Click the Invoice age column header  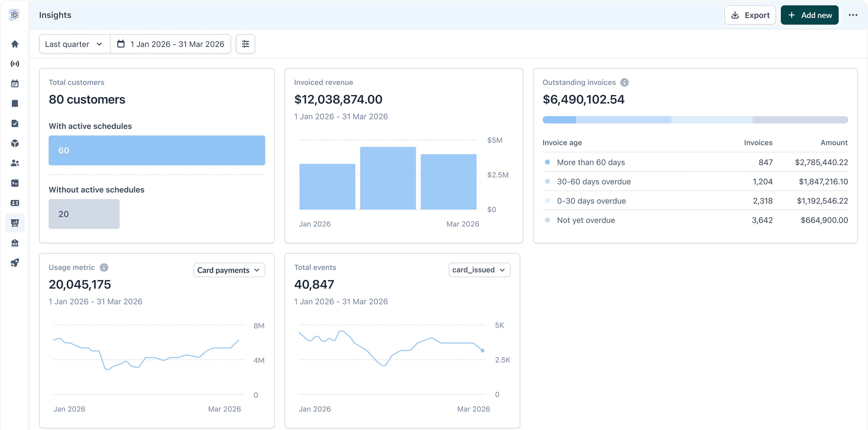point(562,143)
